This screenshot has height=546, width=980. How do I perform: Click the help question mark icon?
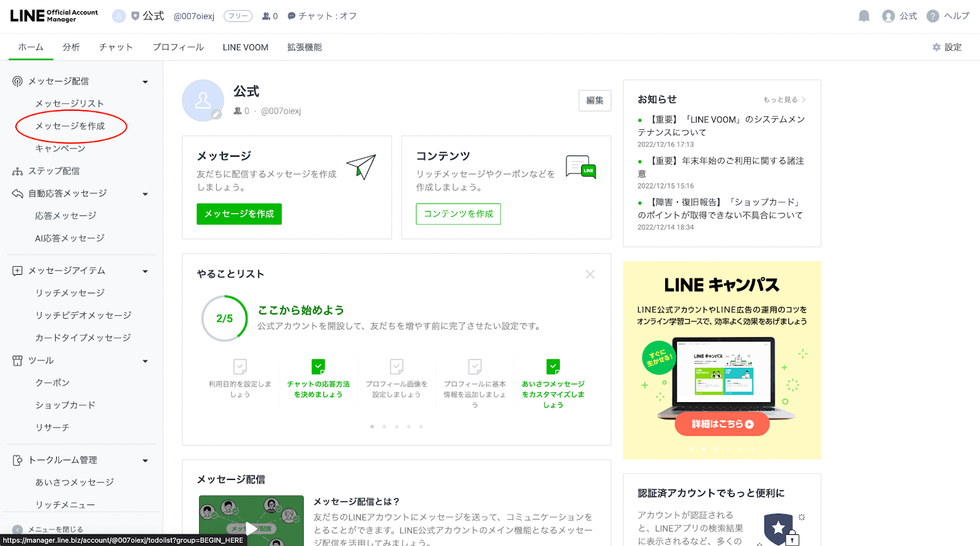tap(932, 16)
